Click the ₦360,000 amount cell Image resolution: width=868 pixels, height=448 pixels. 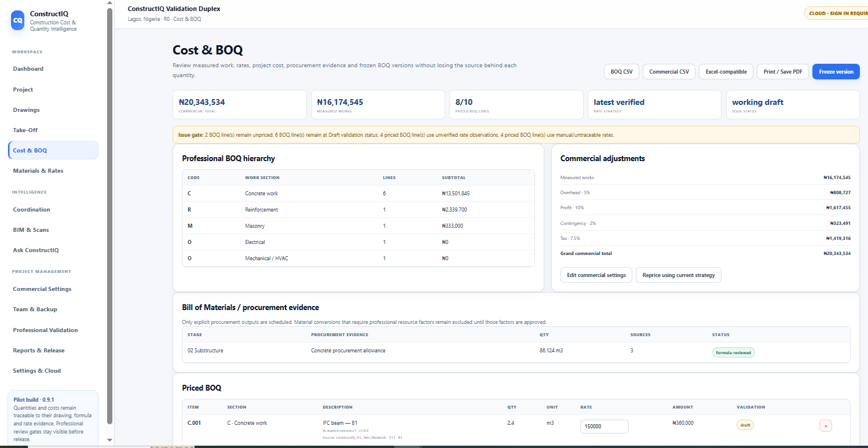[x=683, y=423]
